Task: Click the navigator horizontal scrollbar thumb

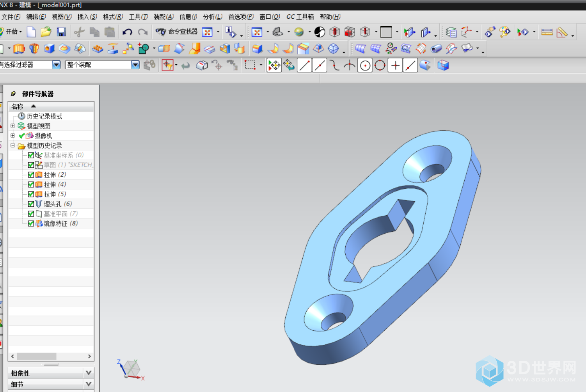Action: point(37,357)
